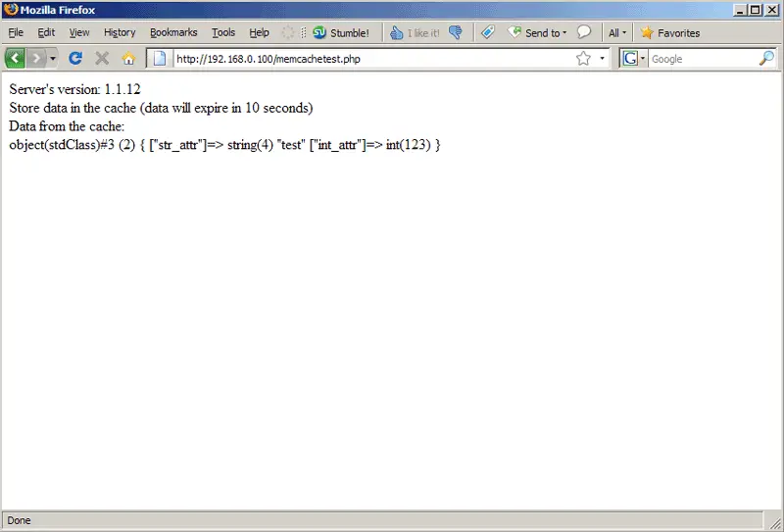Open StumbleUpon Favorites

coord(670,32)
